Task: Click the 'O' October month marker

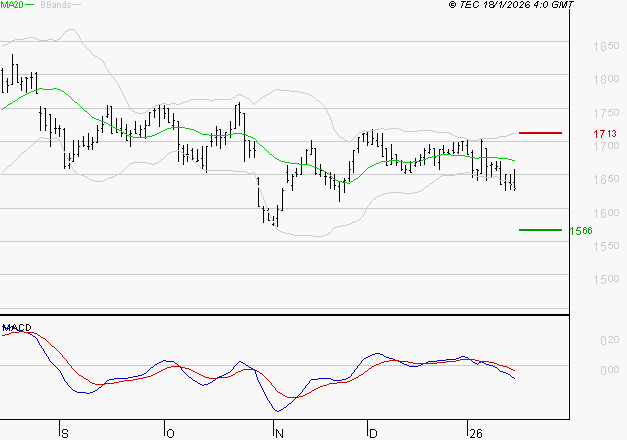Action: click(x=166, y=432)
